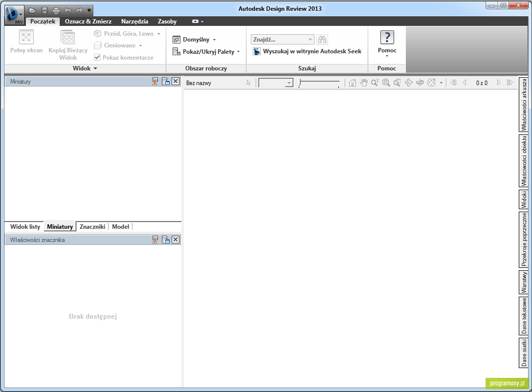This screenshot has height=392, width=532.
Task: Open the Właściwości arkusza side tab
Action: tap(524, 105)
